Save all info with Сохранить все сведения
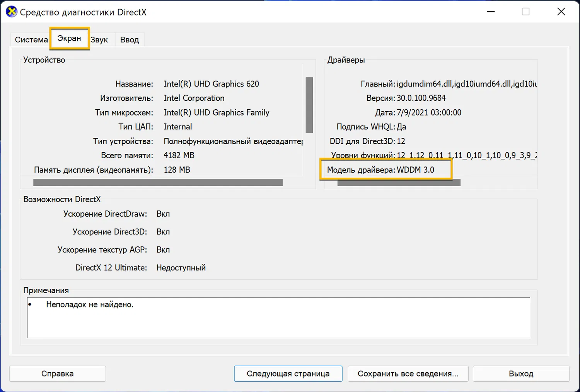The height and width of the screenshot is (392, 580). pyautogui.click(x=408, y=373)
